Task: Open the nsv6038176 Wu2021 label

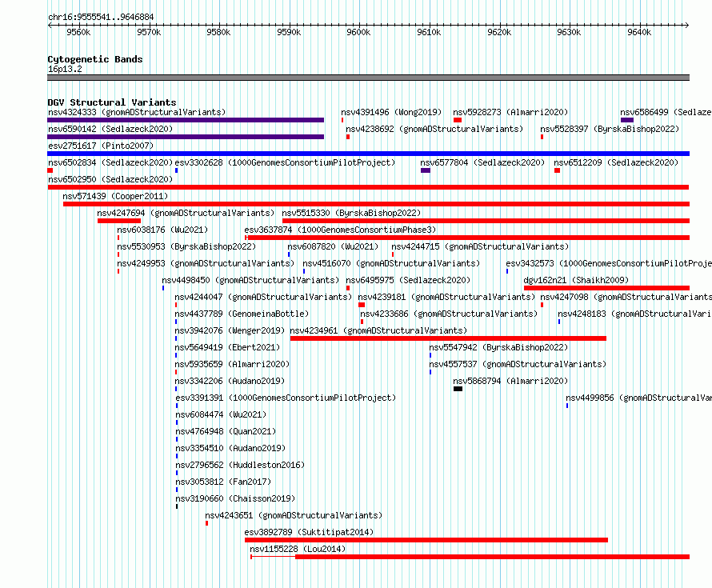Action: [162, 230]
